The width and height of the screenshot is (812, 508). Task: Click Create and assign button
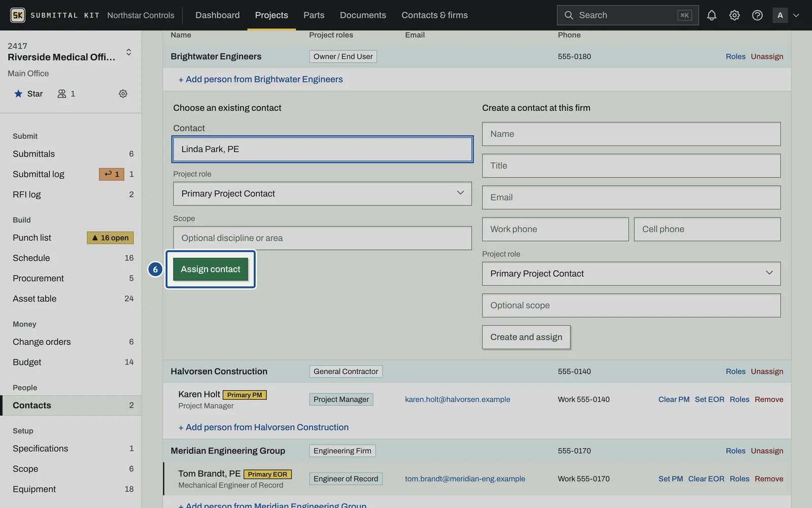[x=526, y=337]
